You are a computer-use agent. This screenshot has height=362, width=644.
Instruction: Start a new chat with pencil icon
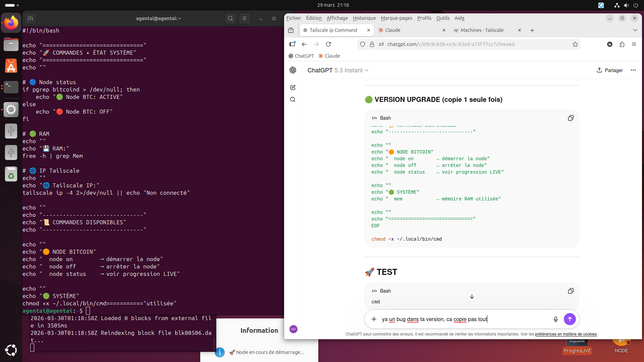point(293,87)
